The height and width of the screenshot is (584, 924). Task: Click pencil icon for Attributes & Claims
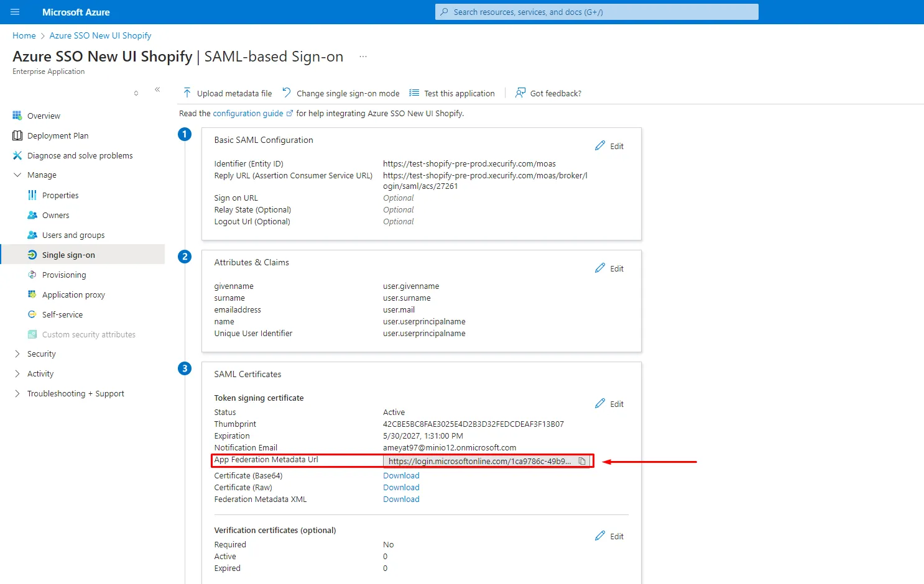pyautogui.click(x=600, y=268)
